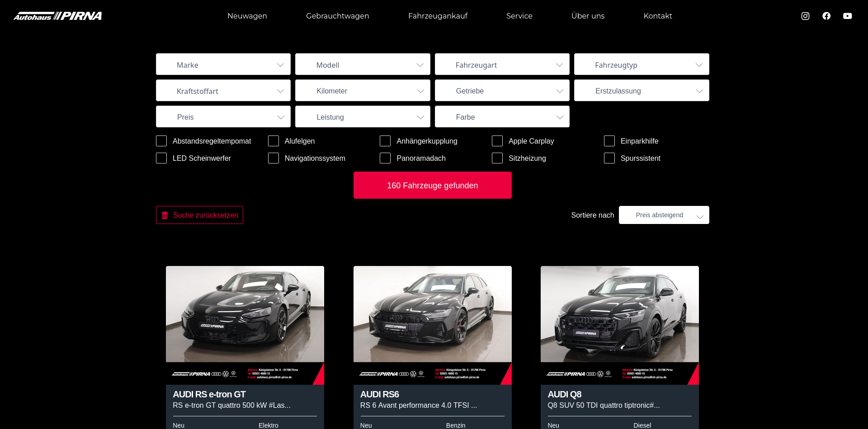Expand the Kraftstoffart dropdown
The width and height of the screenshot is (868, 429).
(x=223, y=91)
